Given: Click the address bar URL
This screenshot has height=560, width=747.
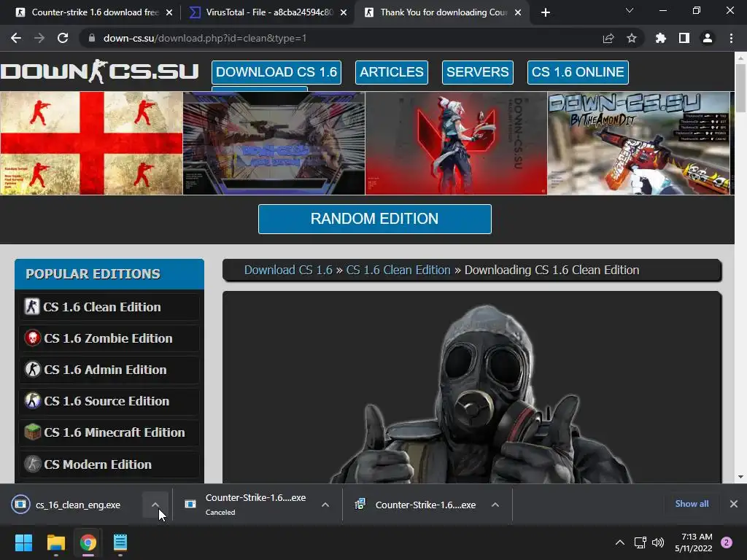Looking at the screenshot, I should pos(205,38).
